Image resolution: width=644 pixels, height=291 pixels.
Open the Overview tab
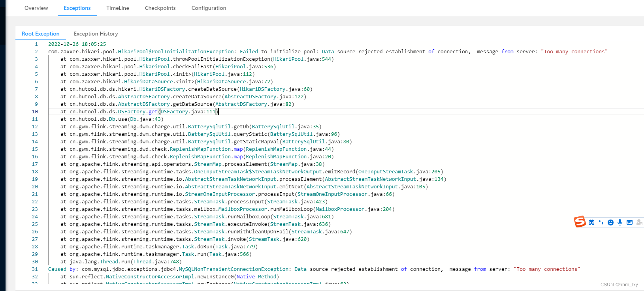36,8
